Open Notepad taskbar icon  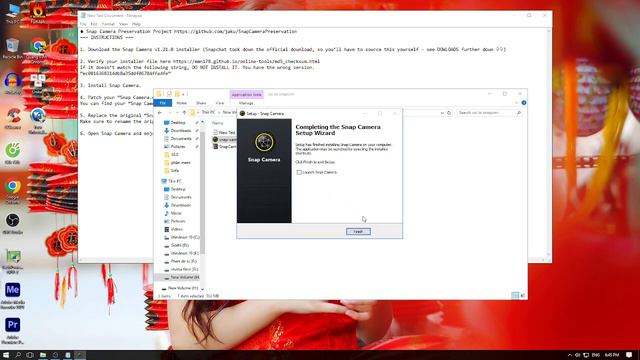point(68,355)
